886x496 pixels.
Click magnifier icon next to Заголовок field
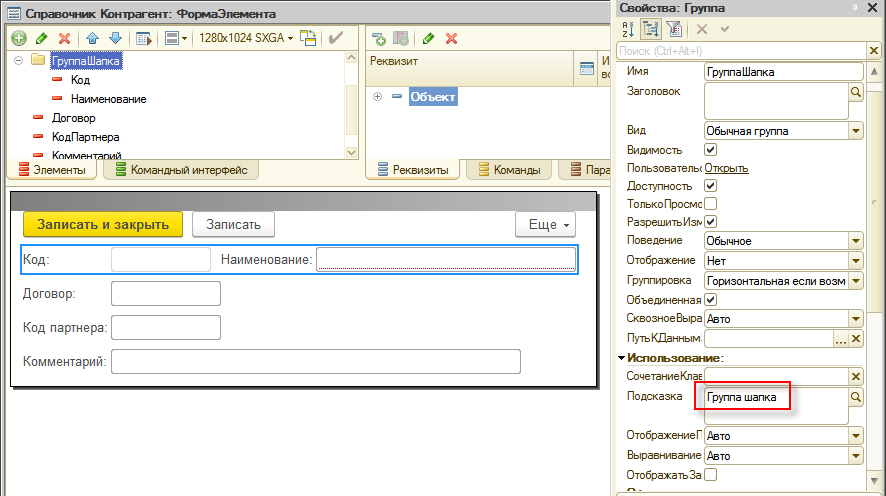(856, 92)
